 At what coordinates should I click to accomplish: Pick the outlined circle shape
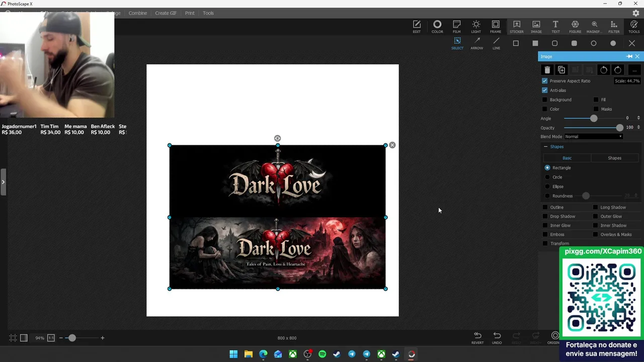(594, 43)
